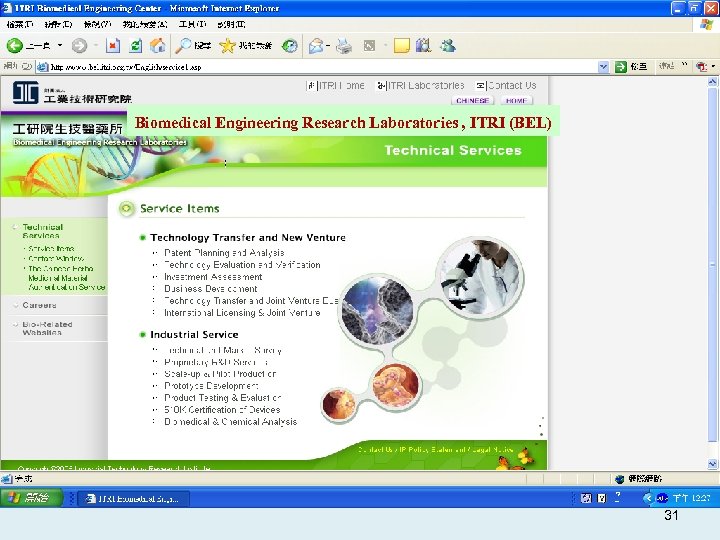Screen dimensions: 720x540
Task: Click the Prototype Development item
Action: (x=211, y=386)
